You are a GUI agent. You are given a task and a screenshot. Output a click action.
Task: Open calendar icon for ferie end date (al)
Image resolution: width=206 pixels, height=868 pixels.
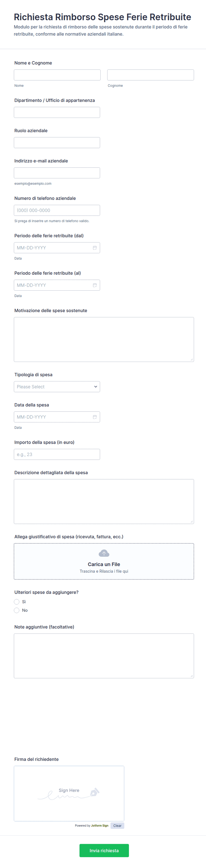click(x=95, y=285)
